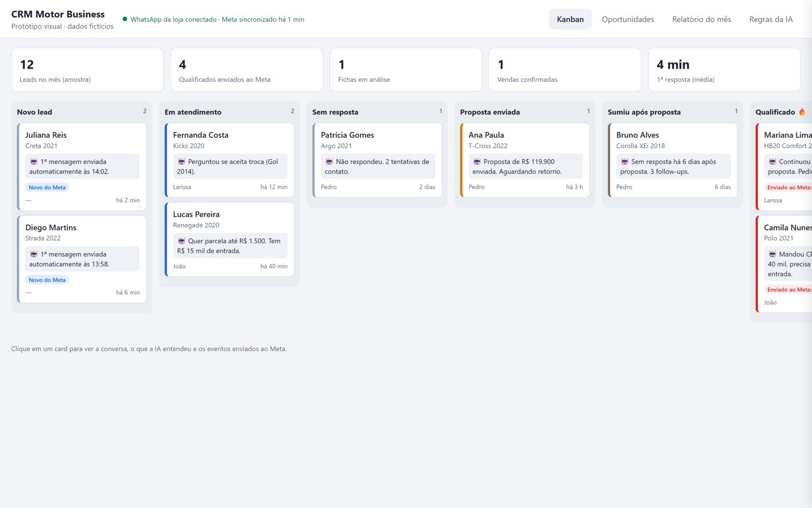Open the Diego Martins lead card
812x508 pixels.
[82, 260]
